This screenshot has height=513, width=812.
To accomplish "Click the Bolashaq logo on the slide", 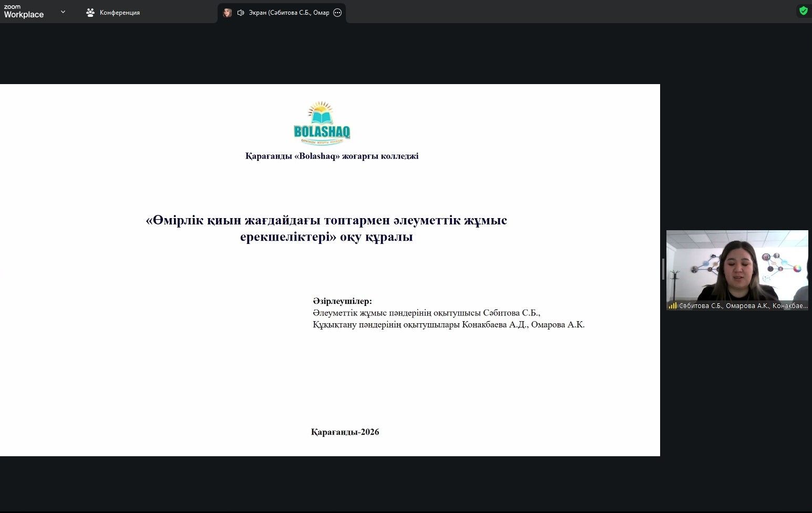I will pyautogui.click(x=322, y=124).
